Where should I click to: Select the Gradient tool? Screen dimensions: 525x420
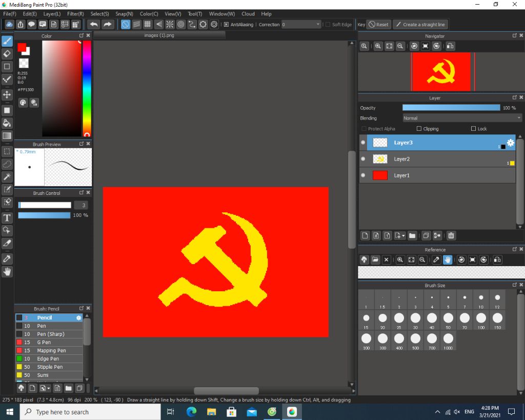pos(7,136)
